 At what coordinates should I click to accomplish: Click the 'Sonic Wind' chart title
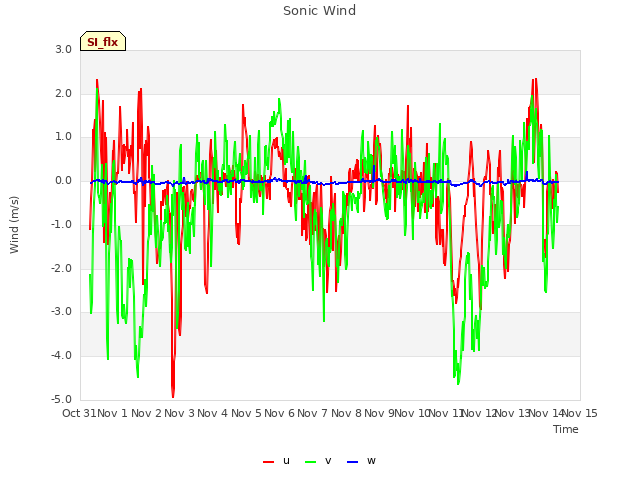(x=320, y=11)
